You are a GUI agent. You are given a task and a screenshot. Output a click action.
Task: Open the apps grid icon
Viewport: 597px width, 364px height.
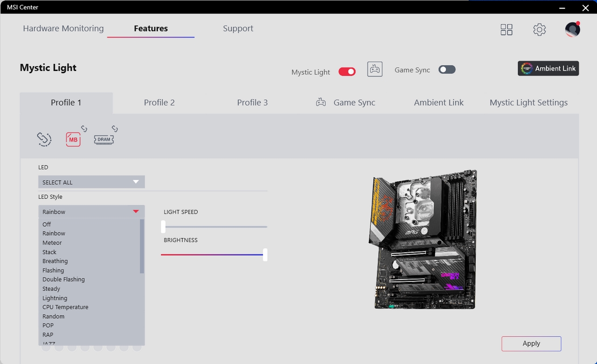507,30
